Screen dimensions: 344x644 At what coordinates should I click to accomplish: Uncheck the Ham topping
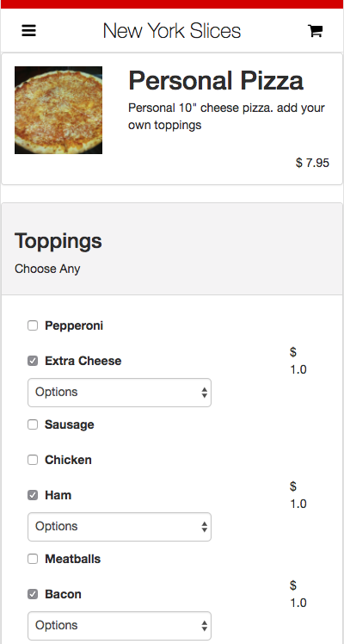tap(33, 495)
